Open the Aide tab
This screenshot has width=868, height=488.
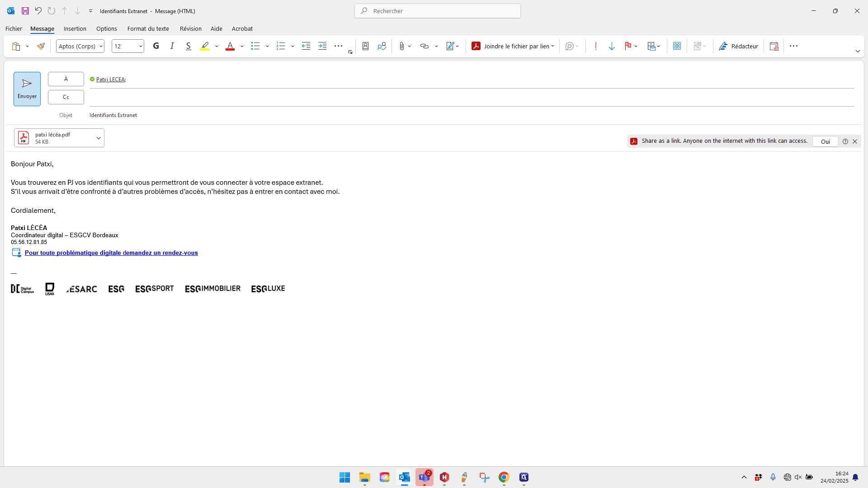tap(217, 28)
